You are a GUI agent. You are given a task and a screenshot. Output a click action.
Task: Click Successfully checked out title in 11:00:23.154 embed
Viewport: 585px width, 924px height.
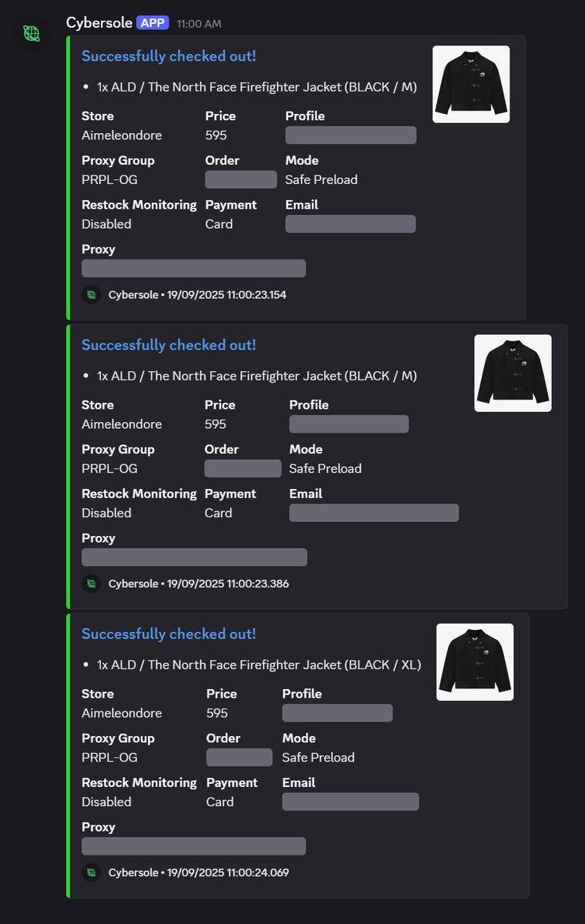point(169,56)
